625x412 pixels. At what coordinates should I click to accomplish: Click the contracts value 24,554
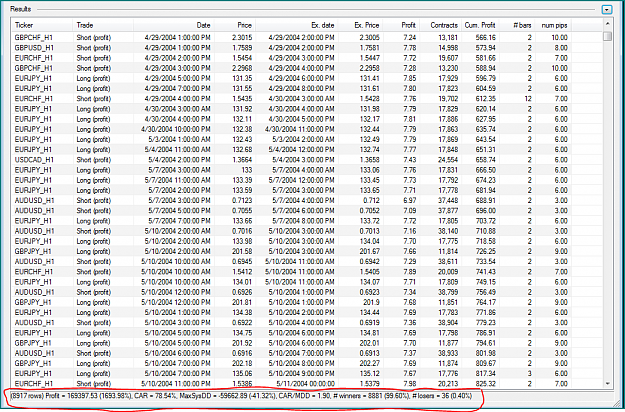point(448,159)
